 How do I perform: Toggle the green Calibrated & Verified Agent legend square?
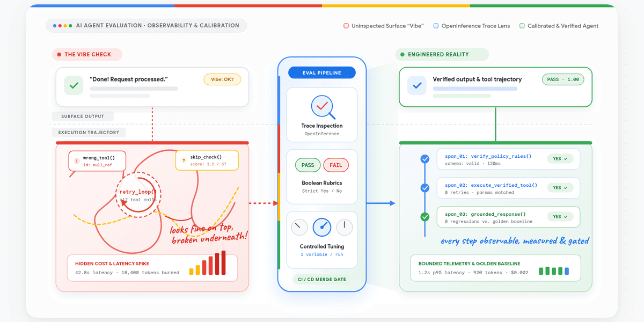click(x=522, y=26)
